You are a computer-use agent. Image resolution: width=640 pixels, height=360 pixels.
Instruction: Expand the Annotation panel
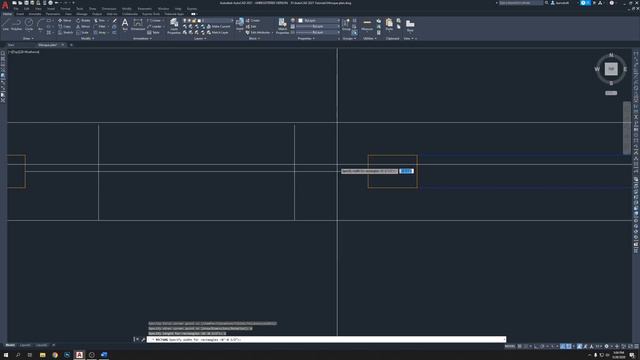click(142, 38)
